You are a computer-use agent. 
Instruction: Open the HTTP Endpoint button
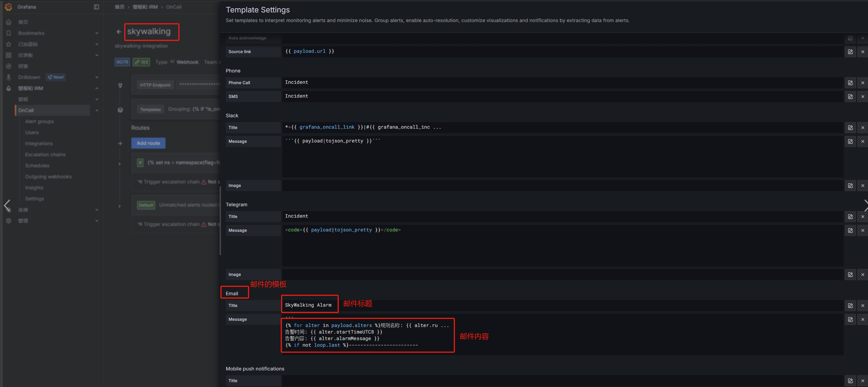155,85
